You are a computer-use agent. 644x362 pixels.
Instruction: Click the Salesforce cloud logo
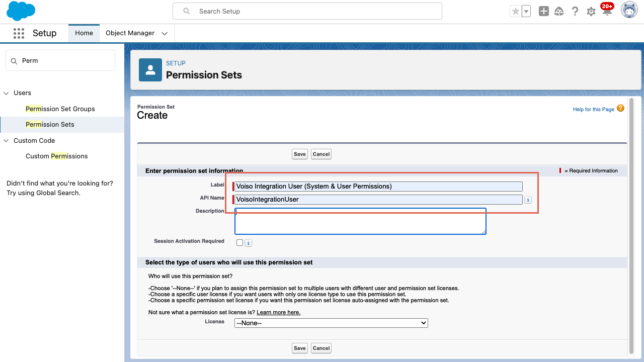21,11
